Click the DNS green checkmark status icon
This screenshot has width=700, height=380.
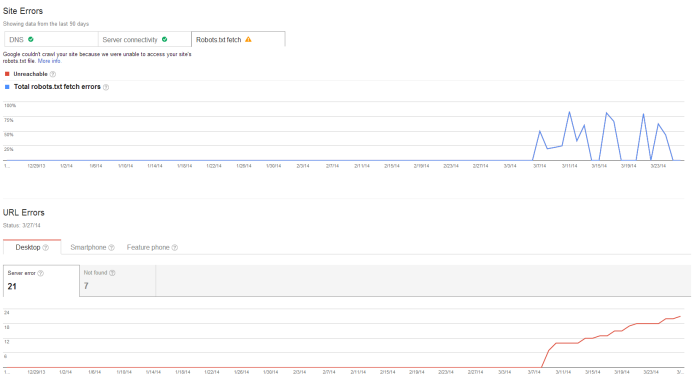31,39
